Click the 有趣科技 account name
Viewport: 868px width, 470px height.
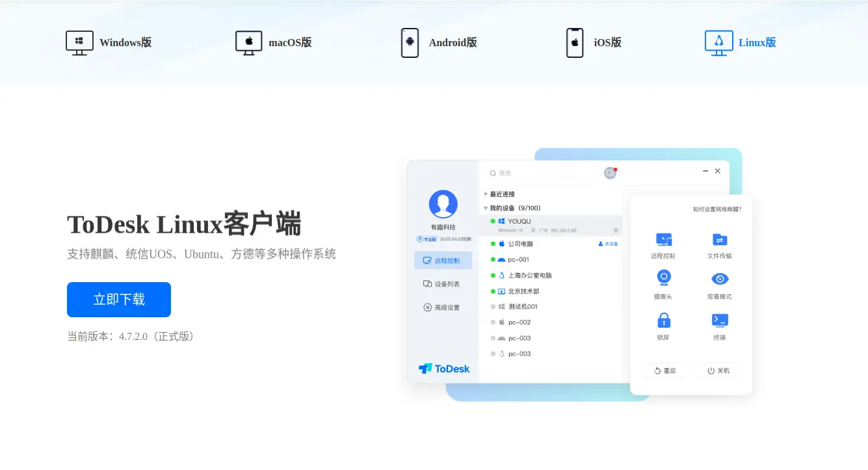coord(443,228)
